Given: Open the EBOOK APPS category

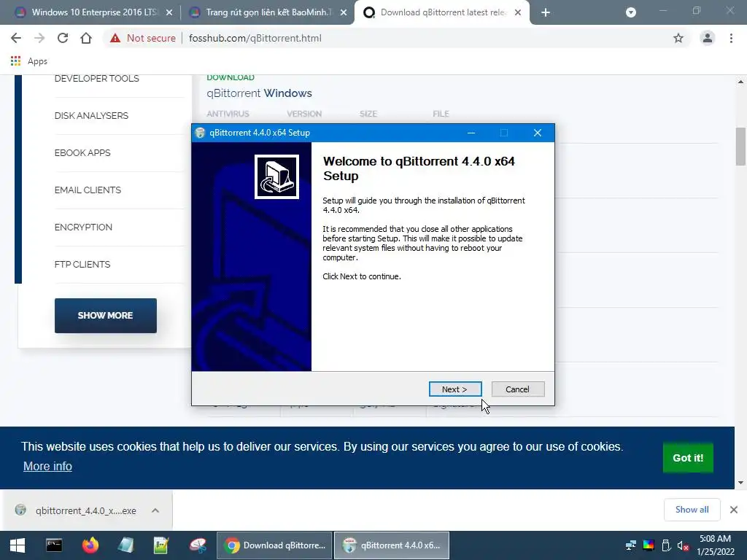Looking at the screenshot, I should click(x=82, y=153).
